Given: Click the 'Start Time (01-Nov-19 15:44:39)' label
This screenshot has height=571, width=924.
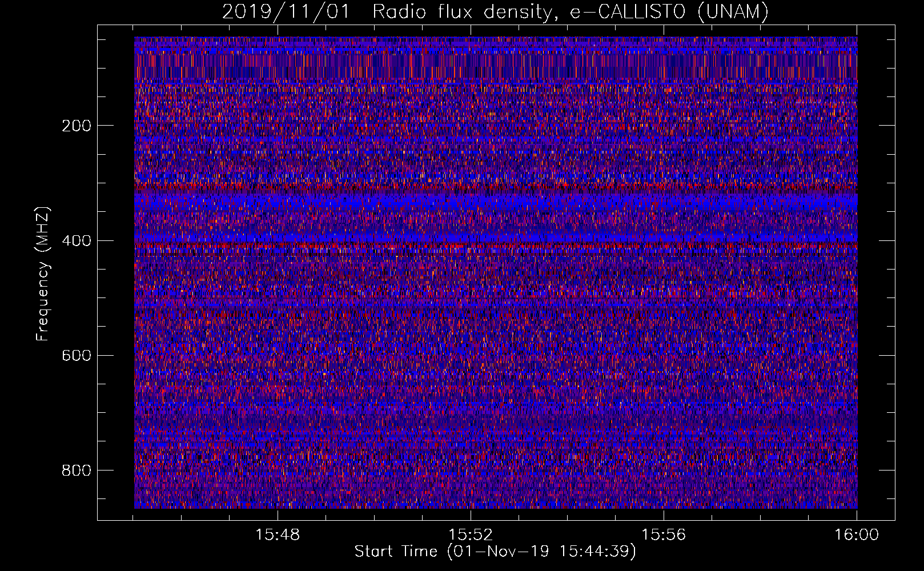Looking at the screenshot, I should point(495,552).
